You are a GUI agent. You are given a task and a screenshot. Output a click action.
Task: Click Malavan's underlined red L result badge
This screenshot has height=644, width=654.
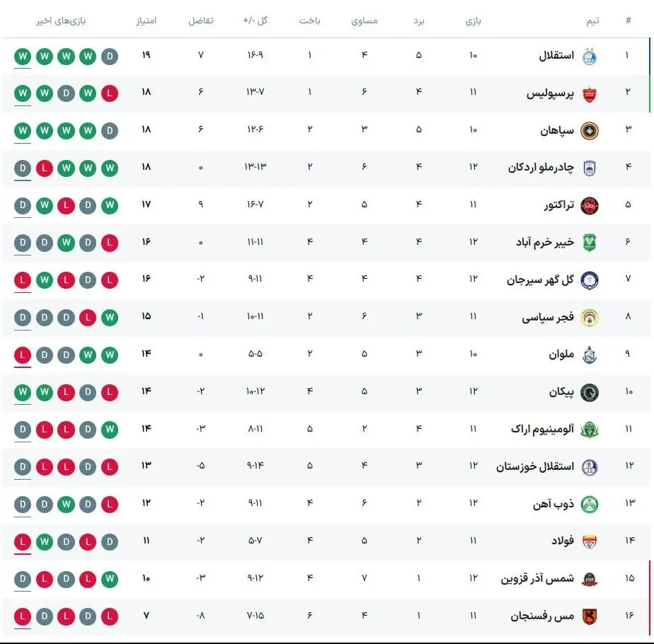23,354
